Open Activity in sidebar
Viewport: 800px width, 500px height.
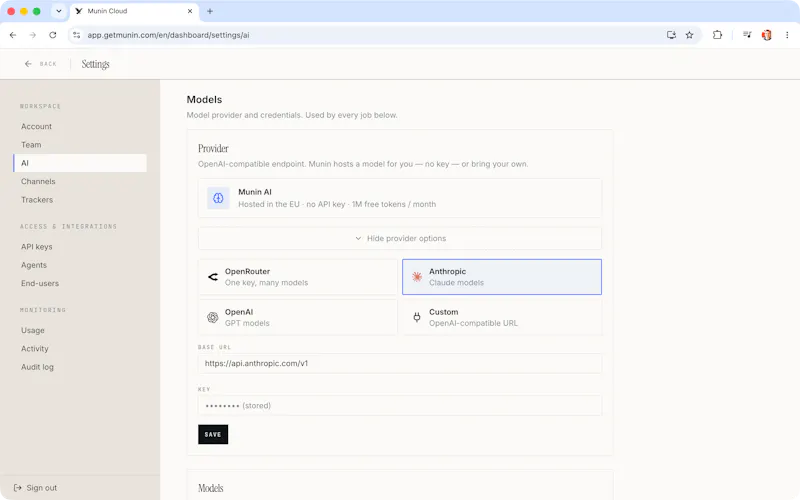click(35, 349)
